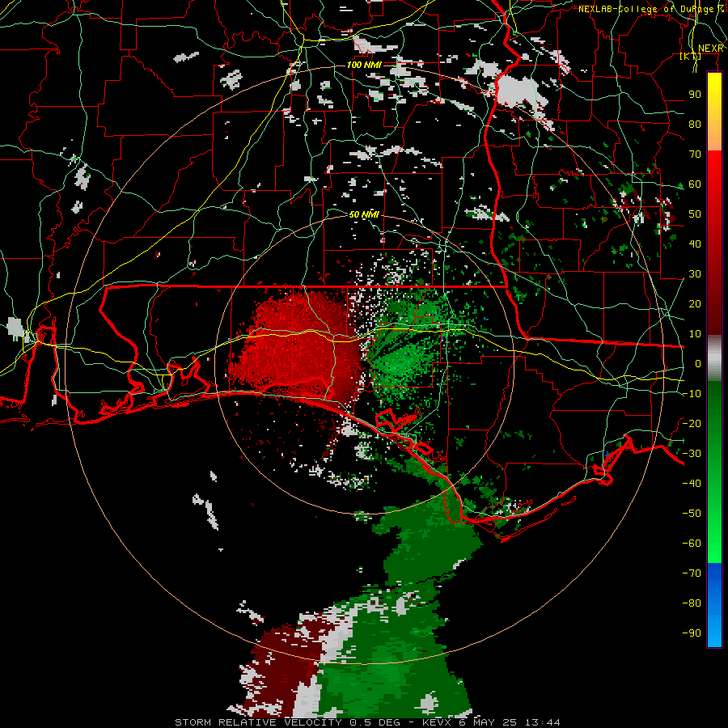
Task: Click the positive 10 scale value
Action: (x=695, y=334)
